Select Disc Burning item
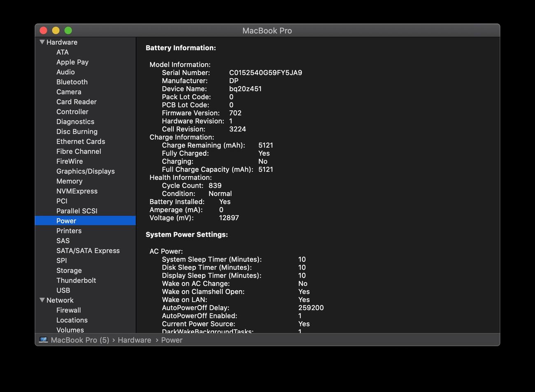The width and height of the screenshot is (535, 392). point(77,131)
